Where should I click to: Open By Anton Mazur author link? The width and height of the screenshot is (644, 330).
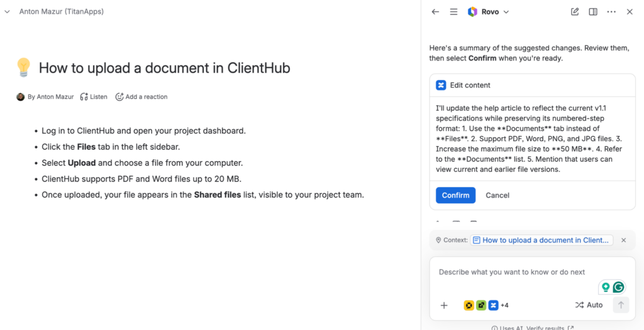click(x=51, y=97)
